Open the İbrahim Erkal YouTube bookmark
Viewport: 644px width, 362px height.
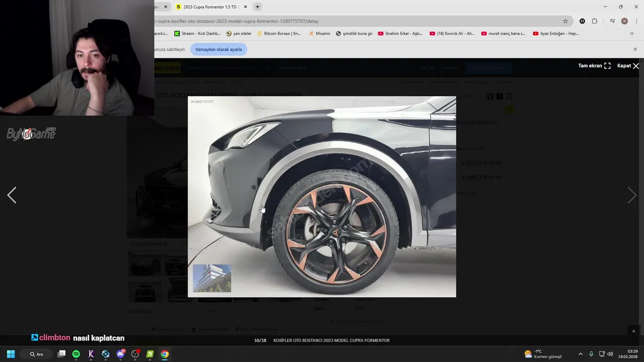coord(400,34)
